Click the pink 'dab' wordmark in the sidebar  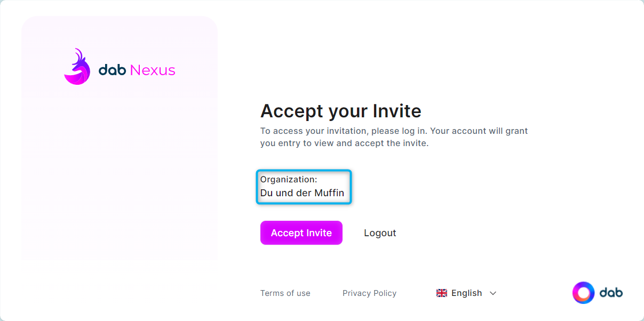(114, 69)
